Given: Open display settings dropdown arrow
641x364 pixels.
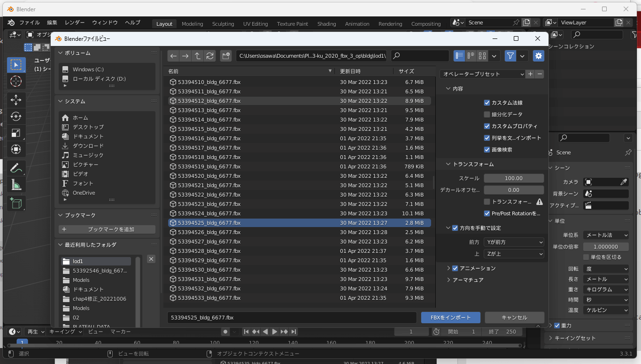Looking at the screenshot, I should [x=494, y=56].
